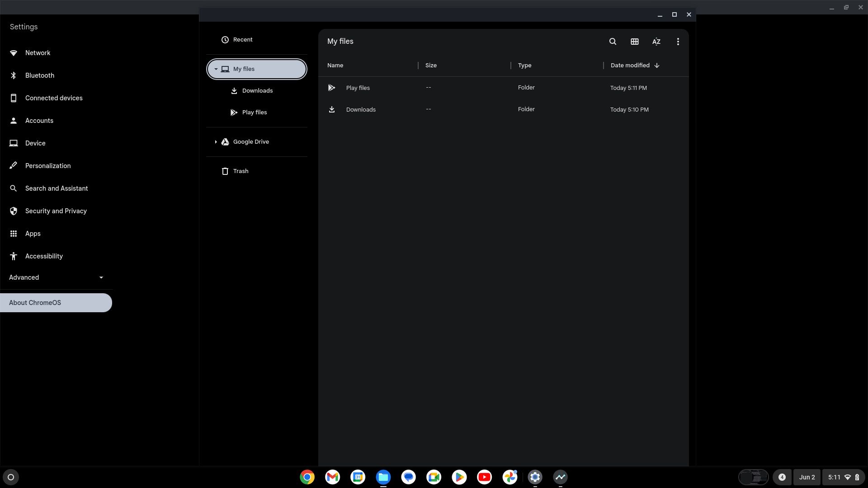
Task: Open Google Calendar from the shelf
Action: pyautogui.click(x=358, y=477)
